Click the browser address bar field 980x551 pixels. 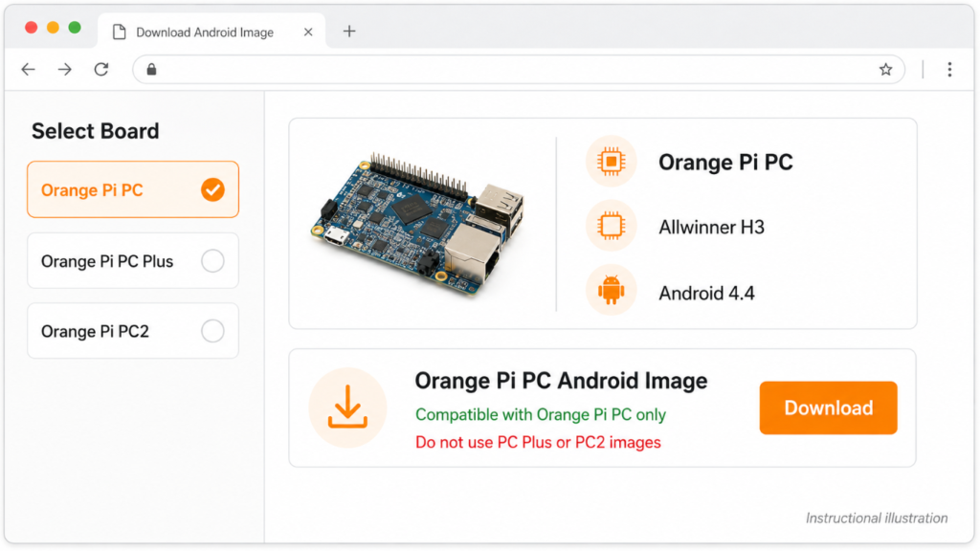[519, 69]
